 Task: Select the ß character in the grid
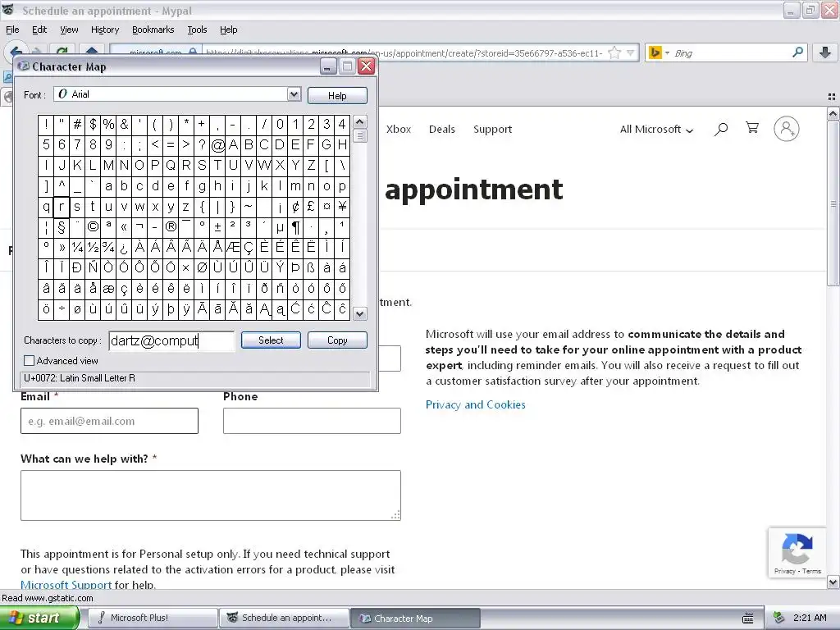click(311, 268)
